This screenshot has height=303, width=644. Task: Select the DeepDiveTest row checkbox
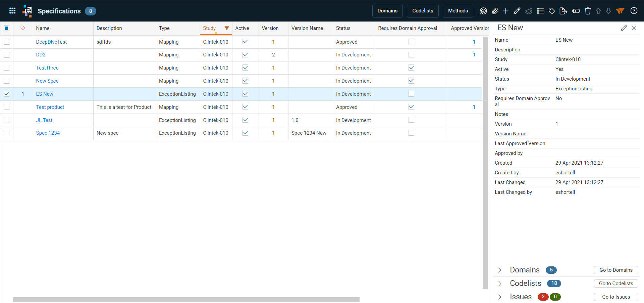6,42
